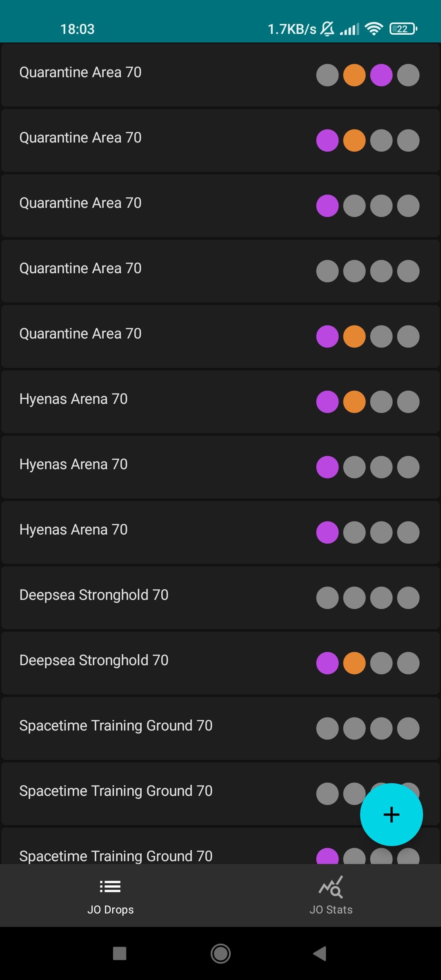Tap the Android recent apps square

pyautogui.click(x=120, y=953)
